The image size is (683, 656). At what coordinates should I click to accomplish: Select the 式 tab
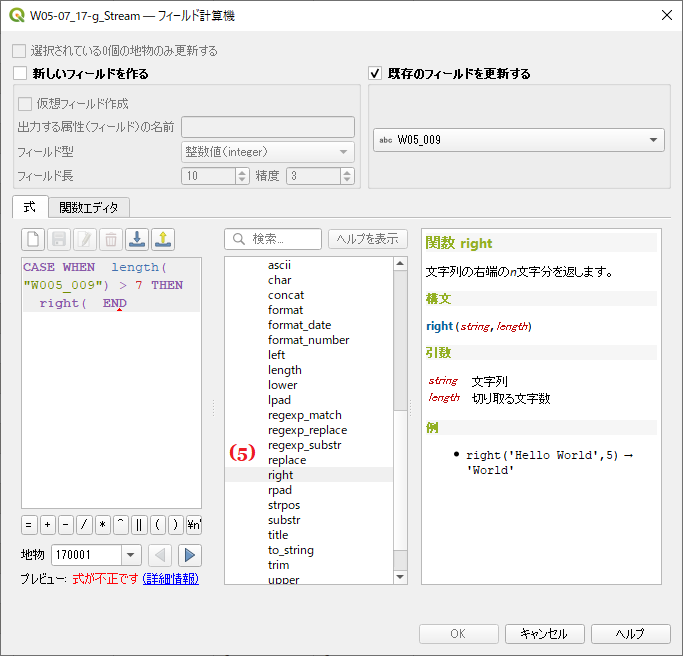click(29, 207)
